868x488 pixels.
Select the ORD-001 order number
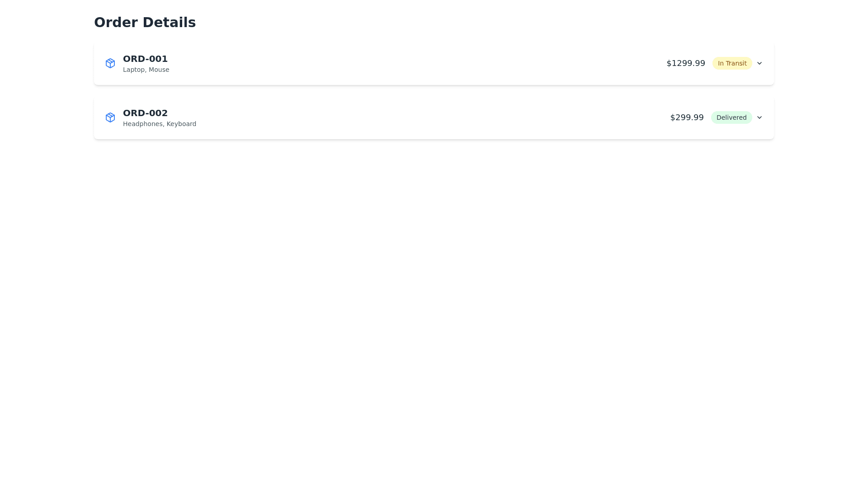click(145, 59)
